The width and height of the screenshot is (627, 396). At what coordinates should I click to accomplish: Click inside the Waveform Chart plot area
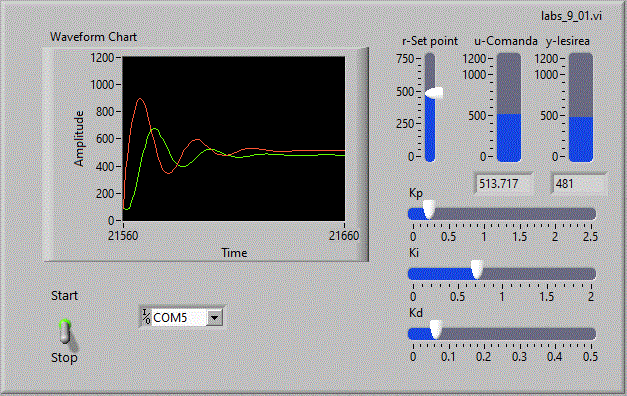click(234, 138)
